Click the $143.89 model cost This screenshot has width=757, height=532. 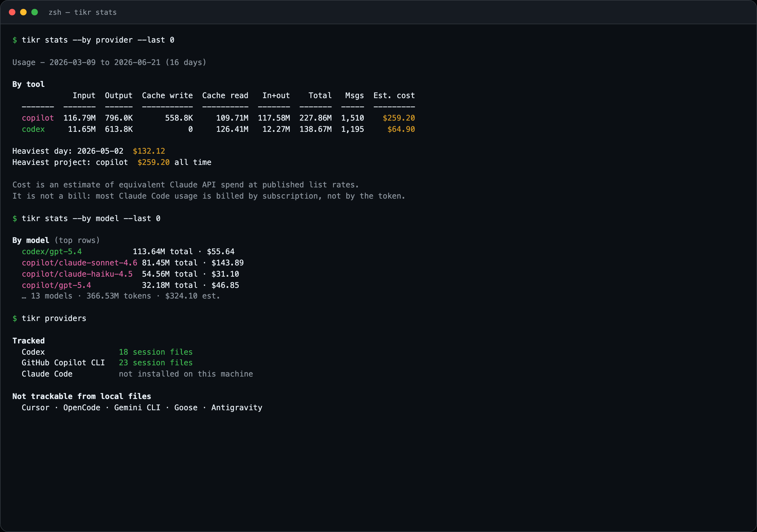click(x=227, y=263)
